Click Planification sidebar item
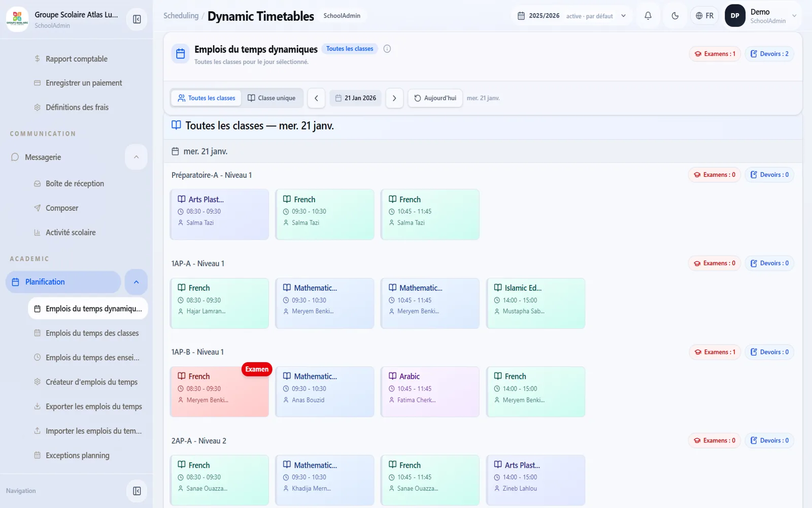 pyautogui.click(x=63, y=282)
